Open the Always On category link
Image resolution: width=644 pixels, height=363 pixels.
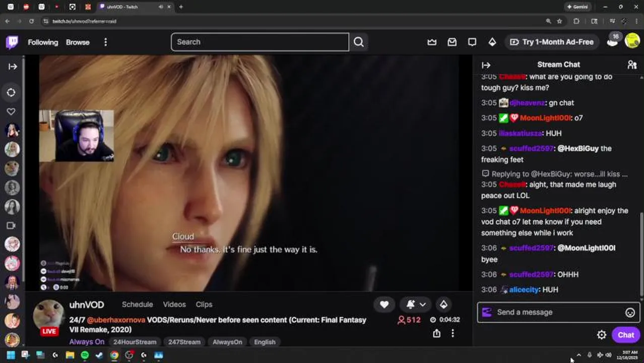87,342
